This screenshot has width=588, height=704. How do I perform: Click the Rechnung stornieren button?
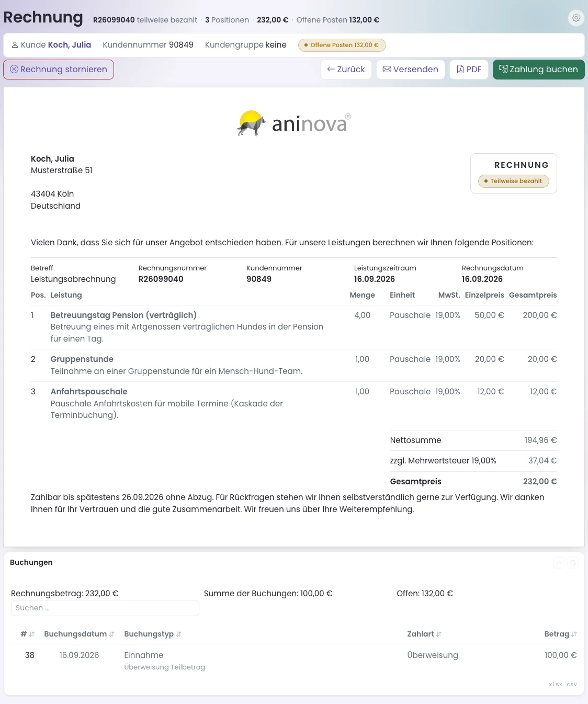pyautogui.click(x=59, y=70)
